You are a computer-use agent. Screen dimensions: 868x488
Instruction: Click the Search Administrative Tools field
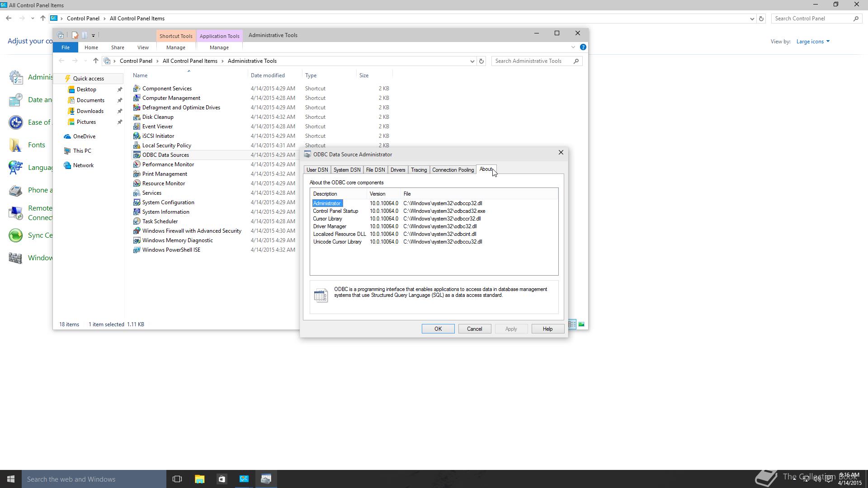pyautogui.click(x=529, y=61)
